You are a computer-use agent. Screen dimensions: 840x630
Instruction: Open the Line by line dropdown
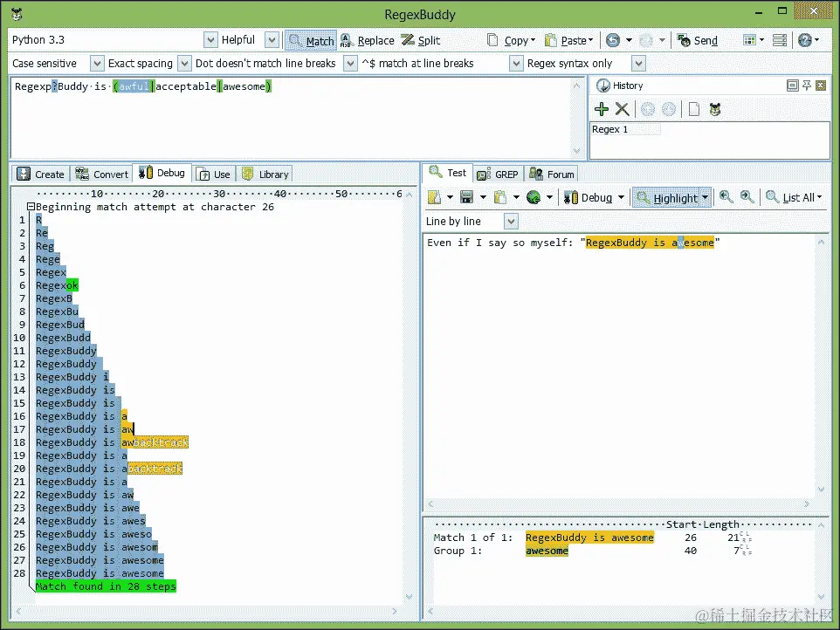tap(511, 221)
